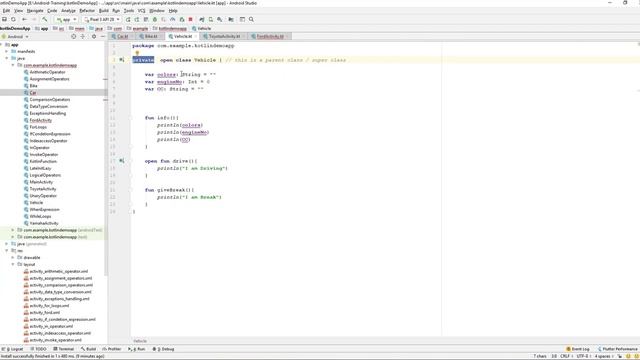The image size is (640, 360).
Task: Open the Tools menu
Action: (129, 11)
